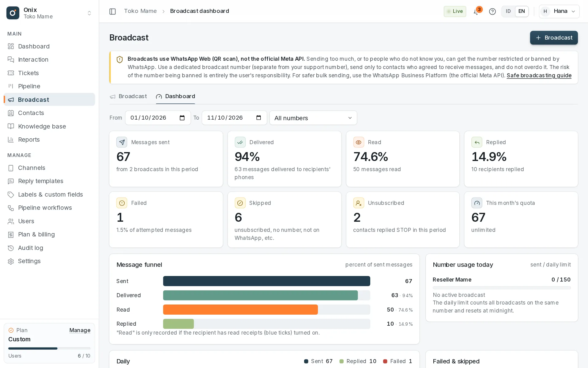This screenshot has height=368, width=588.
Task: Click the From date input field
Action: tap(158, 118)
